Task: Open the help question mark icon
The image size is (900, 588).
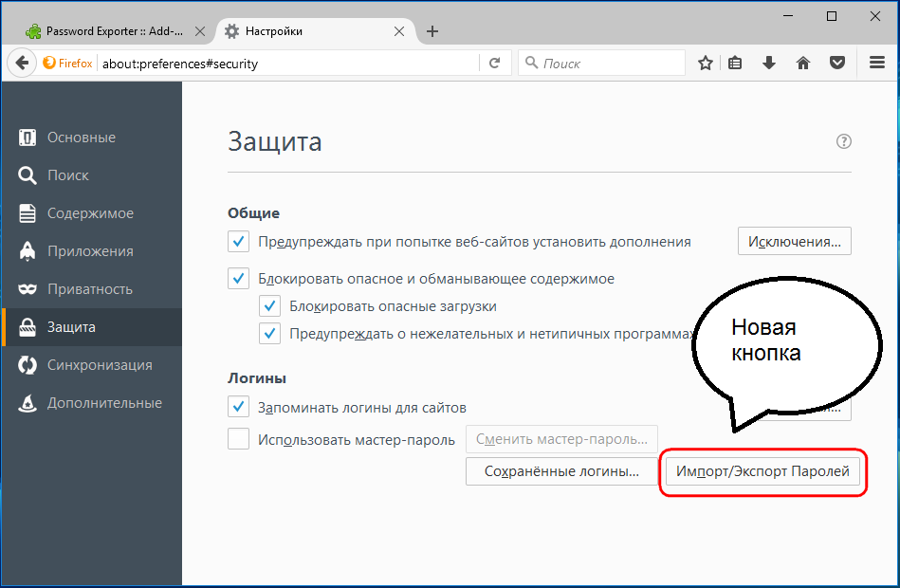Action: click(x=843, y=141)
